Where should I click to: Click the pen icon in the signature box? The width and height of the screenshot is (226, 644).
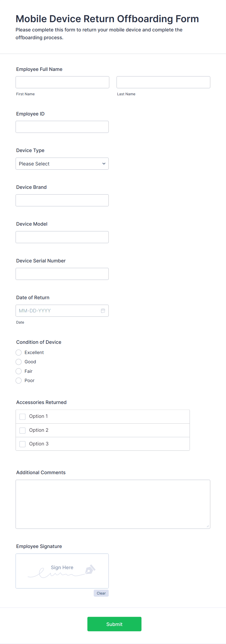click(x=90, y=569)
